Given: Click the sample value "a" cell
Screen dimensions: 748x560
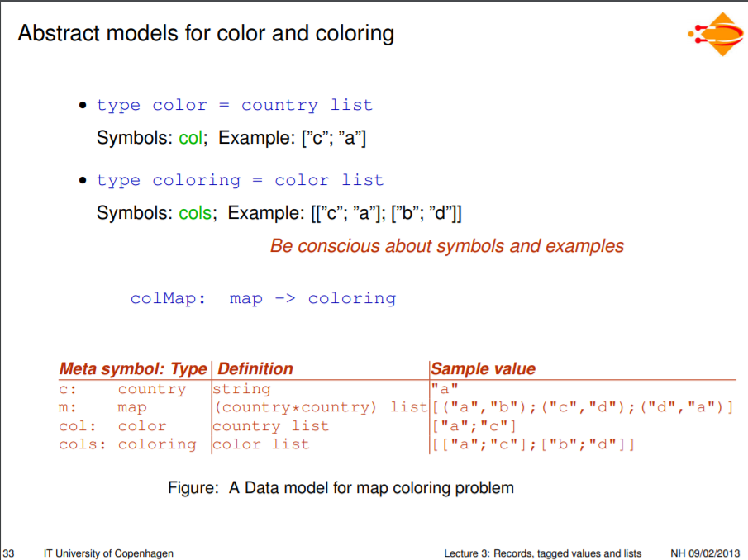Looking at the screenshot, I should (x=445, y=389).
